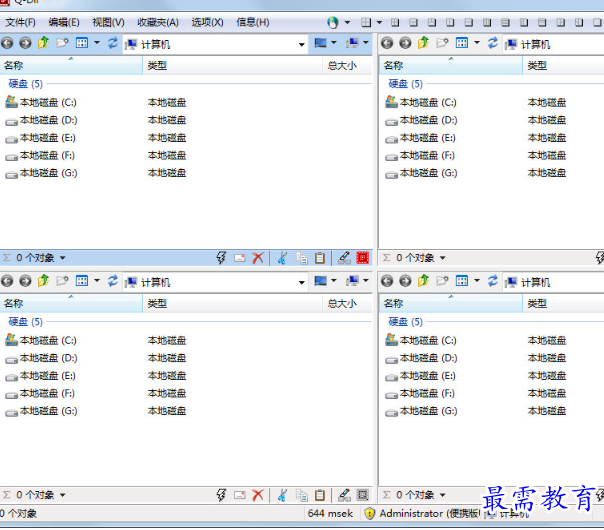
Task: Collapse the 硬盘 (5) group in the top-right pane
Action: [x=406, y=84]
